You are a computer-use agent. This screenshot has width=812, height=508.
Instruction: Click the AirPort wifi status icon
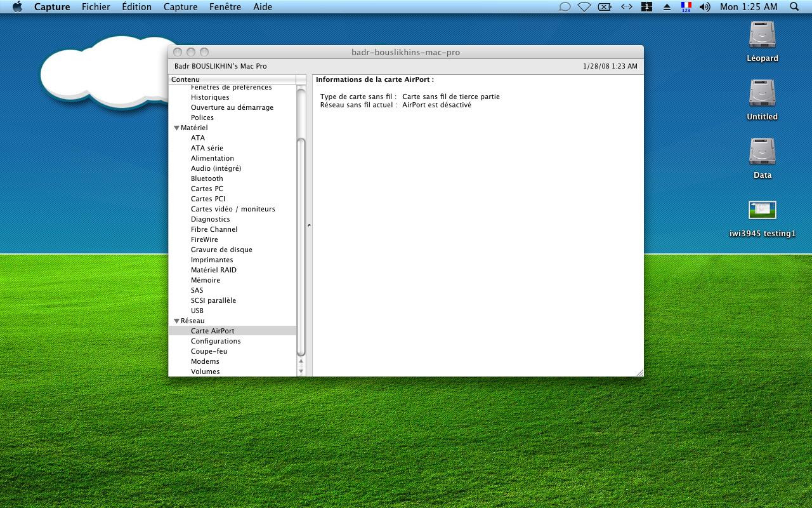click(x=584, y=7)
